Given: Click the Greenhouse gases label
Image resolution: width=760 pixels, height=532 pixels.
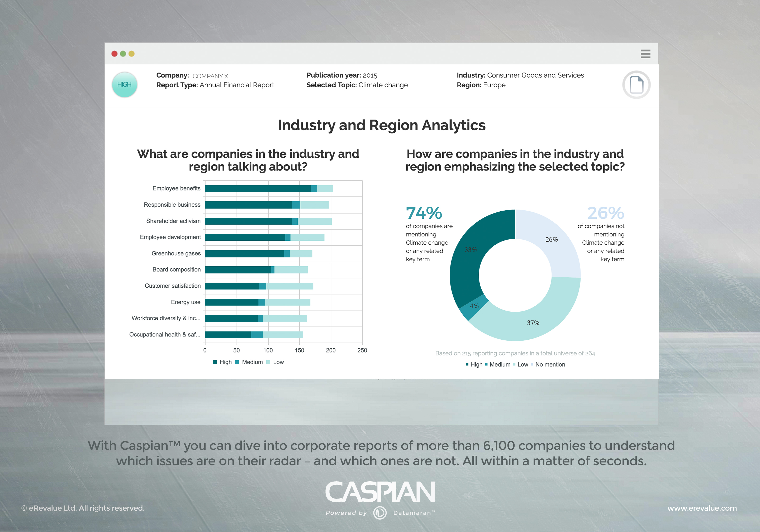Looking at the screenshot, I should pyautogui.click(x=176, y=254).
